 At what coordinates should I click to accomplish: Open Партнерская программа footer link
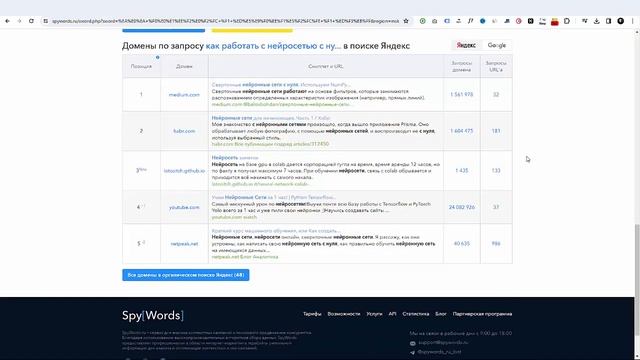482,314
